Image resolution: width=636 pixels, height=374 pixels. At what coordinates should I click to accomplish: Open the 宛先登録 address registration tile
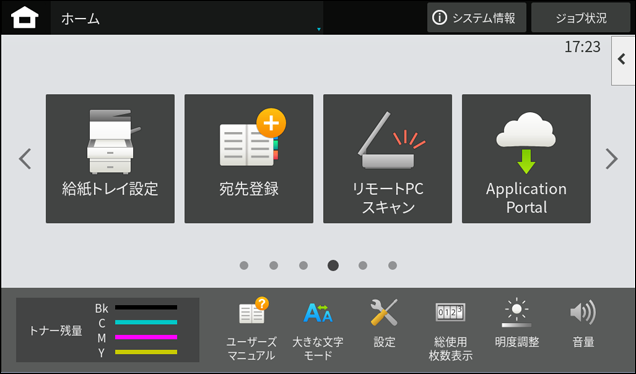click(x=249, y=159)
